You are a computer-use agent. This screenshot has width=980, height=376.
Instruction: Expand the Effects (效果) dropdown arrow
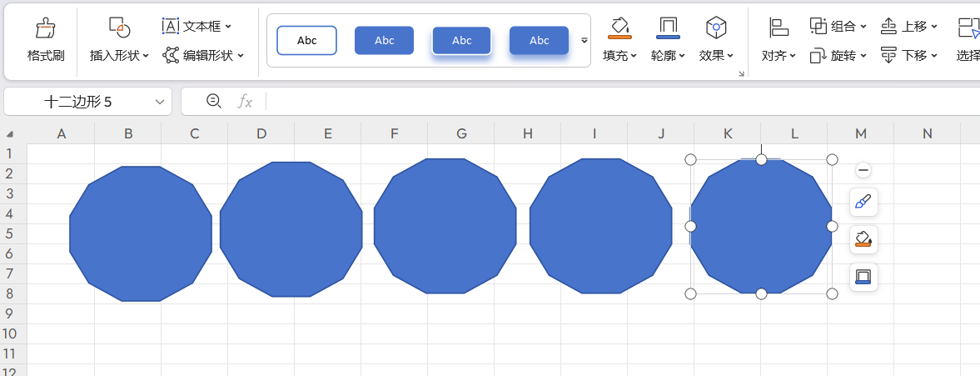pyautogui.click(x=730, y=56)
